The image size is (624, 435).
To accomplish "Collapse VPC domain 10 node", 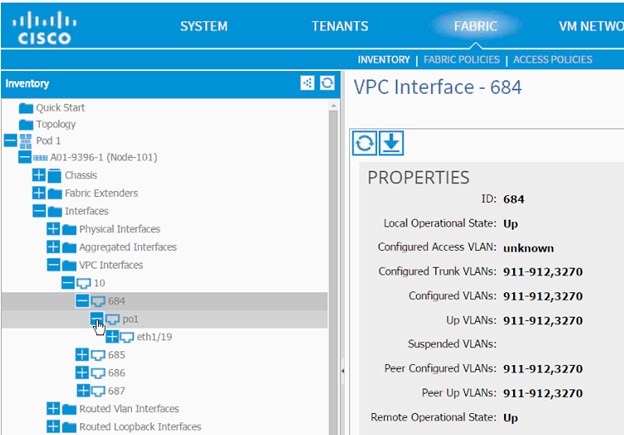I will click(68, 283).
